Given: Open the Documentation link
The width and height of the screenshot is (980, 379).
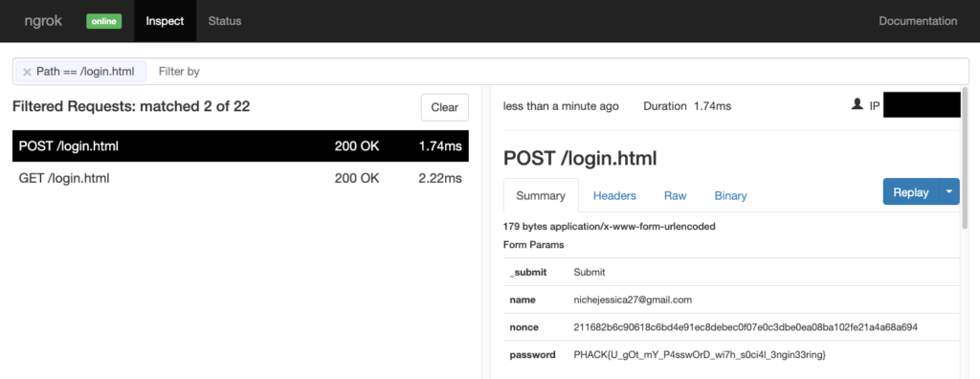Looking at the screenshot, I should [918, 21].
